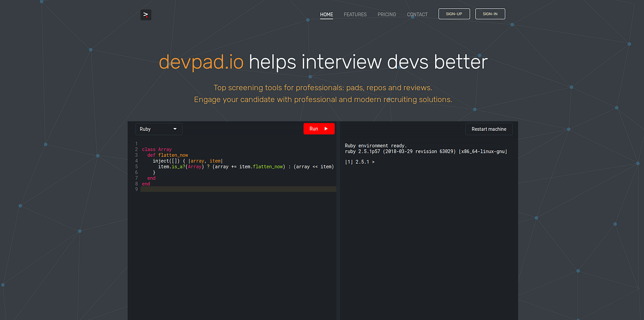Click the 'inject([])' code line
644x320 pixels.
pyautogui.click(x=187, y=161)
